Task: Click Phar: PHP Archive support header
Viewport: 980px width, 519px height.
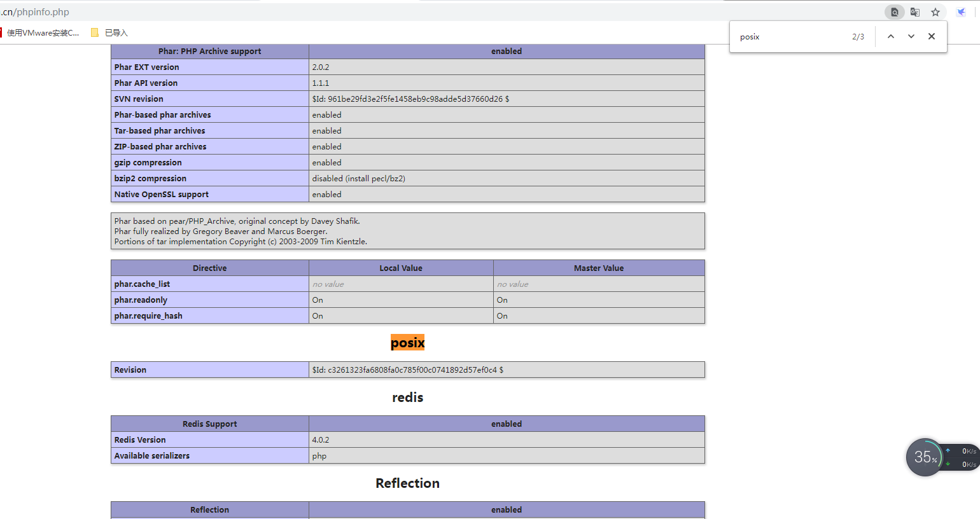Action: pyautogui.click(x=210, y=51)
